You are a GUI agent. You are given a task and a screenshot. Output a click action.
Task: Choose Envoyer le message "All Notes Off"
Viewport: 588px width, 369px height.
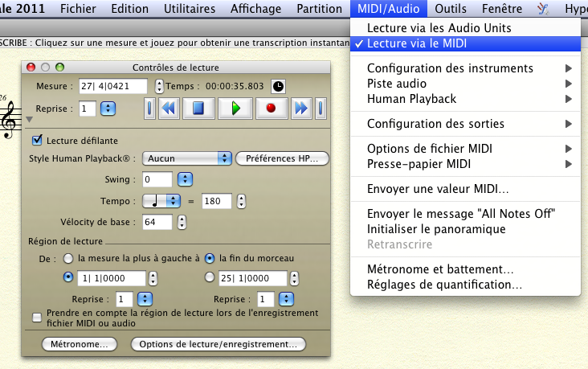coord(465,214)
